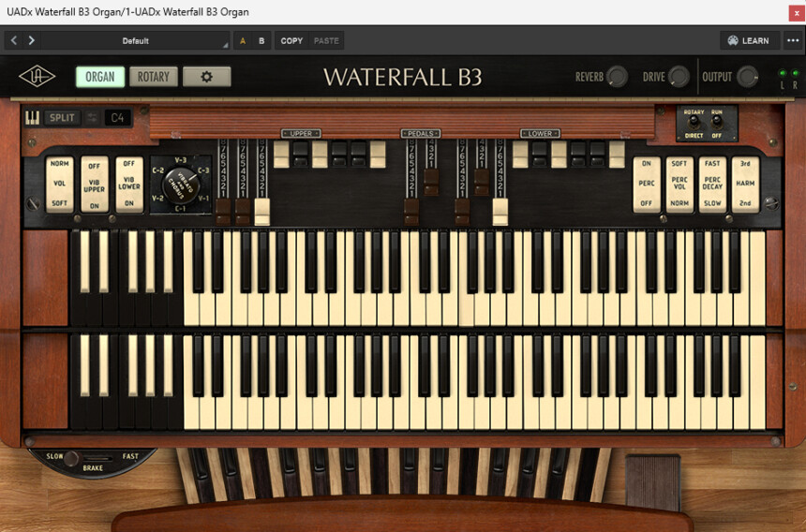Click the REVERB knob

point(617,77)
